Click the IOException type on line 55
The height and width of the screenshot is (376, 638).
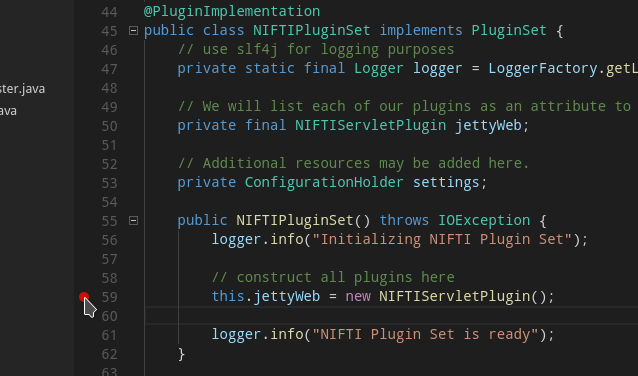(x=484, y=221)
